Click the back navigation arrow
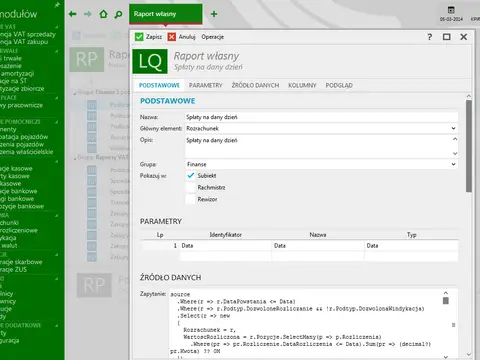The width and height of the screenshot is (480, 360). pyautogui.click(x=72, y=14)
